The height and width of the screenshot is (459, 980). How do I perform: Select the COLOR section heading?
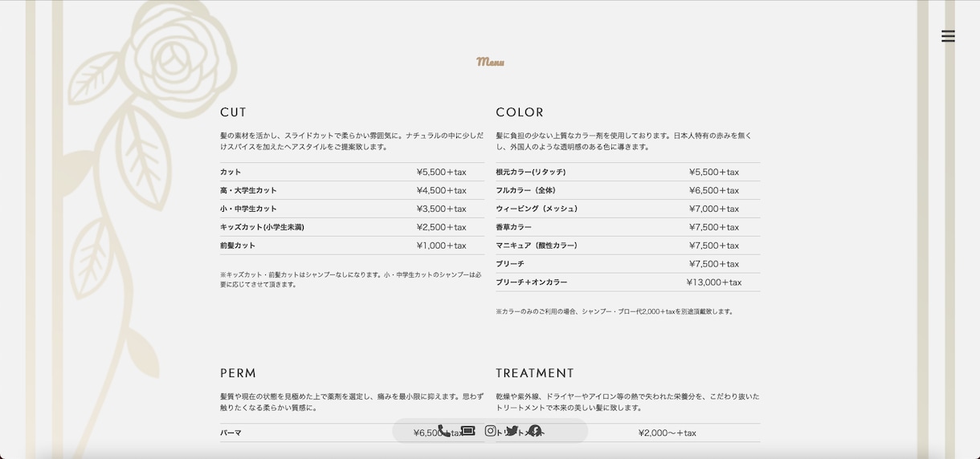pos(520,112)
